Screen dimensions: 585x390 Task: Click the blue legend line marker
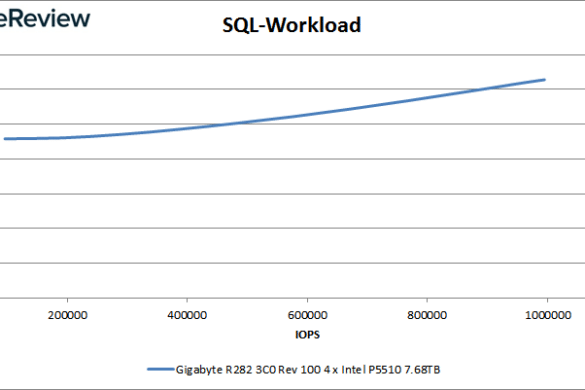[160, 369]
